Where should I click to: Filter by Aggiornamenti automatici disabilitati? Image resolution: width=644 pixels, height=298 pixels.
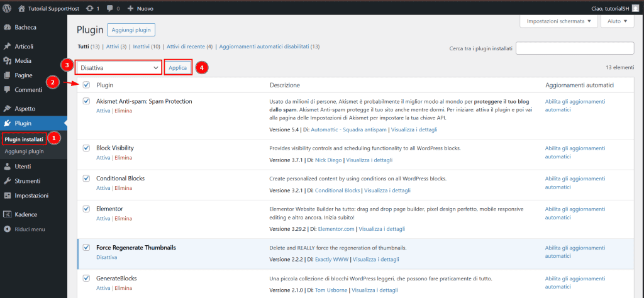[x=264, y=47]
